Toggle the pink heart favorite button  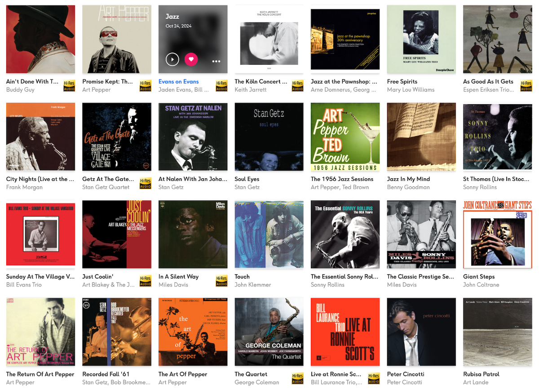(x=191, y=59)
